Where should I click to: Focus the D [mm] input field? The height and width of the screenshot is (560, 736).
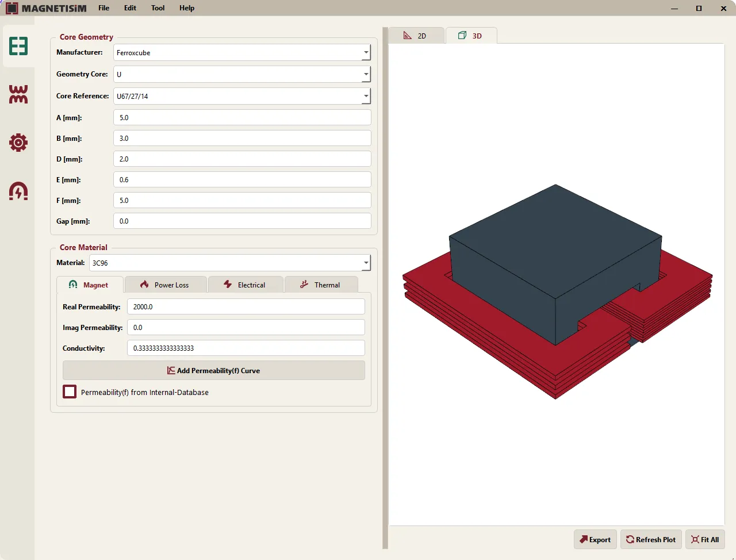(x=242, y=159)
